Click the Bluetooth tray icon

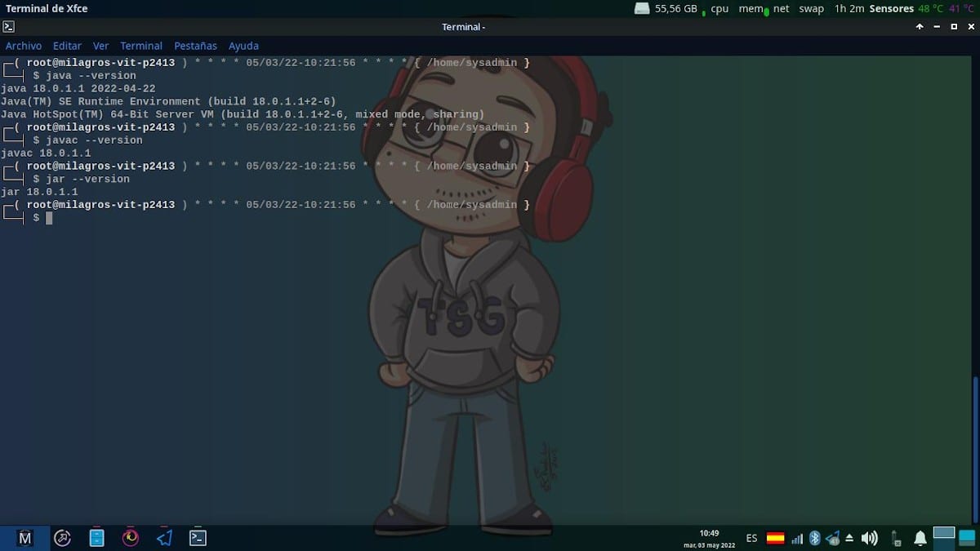point(814,538)
